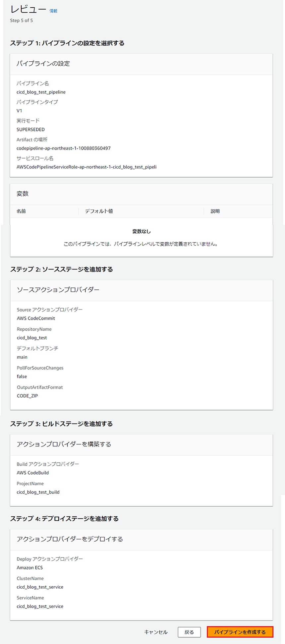The image size is (285, 644).
Task: Click the ステップ 2 section heading
Action: (62, 269)
